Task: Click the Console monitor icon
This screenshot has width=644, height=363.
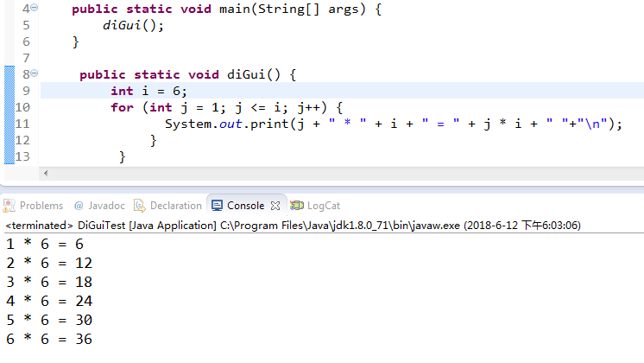Action: point(217,206)
